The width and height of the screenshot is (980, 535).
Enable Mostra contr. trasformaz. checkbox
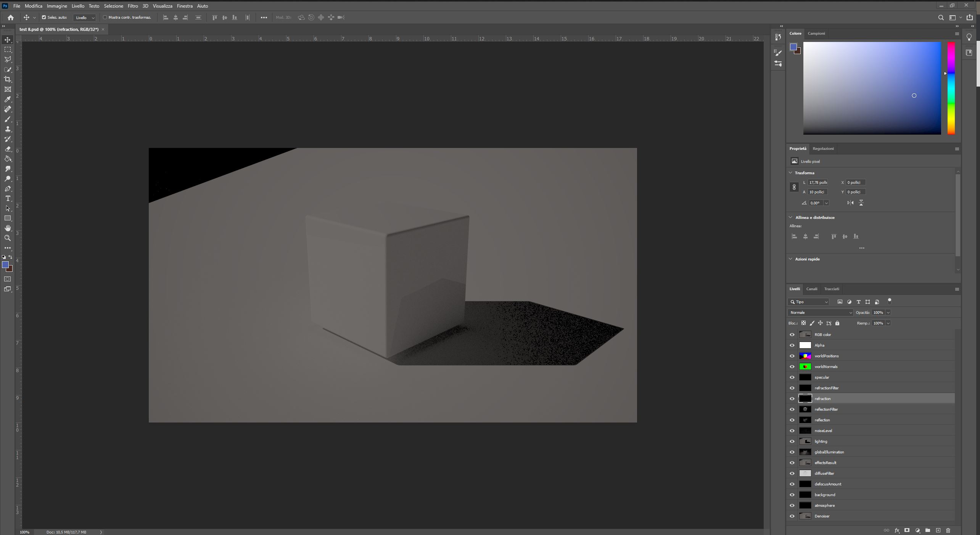[105, 18]
